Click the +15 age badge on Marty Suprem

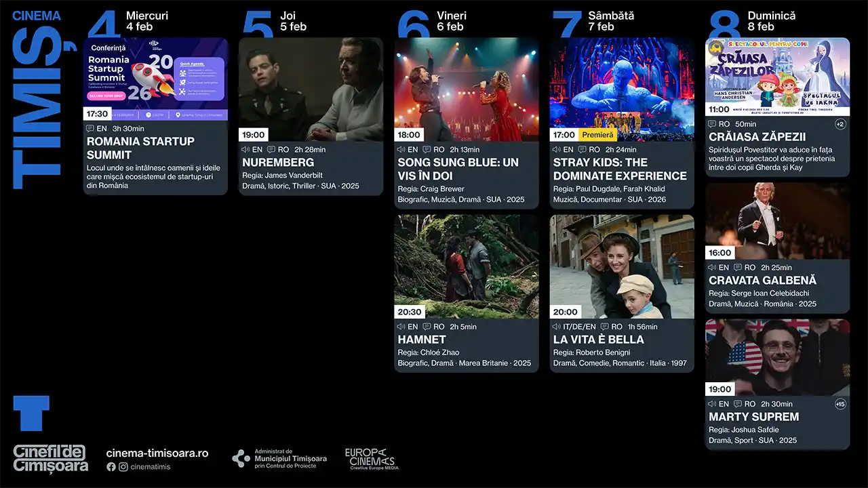click(840, 404)
